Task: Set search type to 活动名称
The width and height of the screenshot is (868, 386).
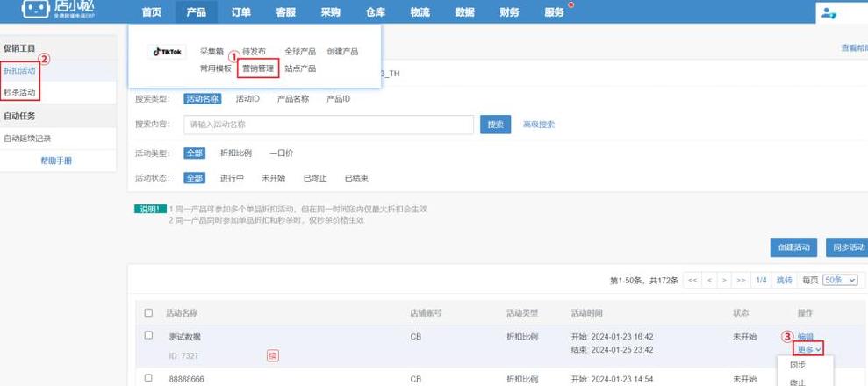Action: pos(203,99)
